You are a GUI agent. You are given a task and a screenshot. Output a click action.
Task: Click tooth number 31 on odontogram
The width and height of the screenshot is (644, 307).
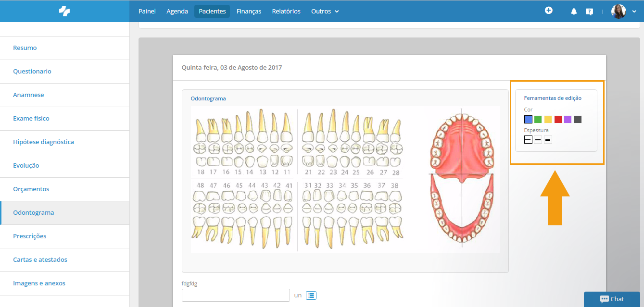pyautogui.click(x=307, y=185)
